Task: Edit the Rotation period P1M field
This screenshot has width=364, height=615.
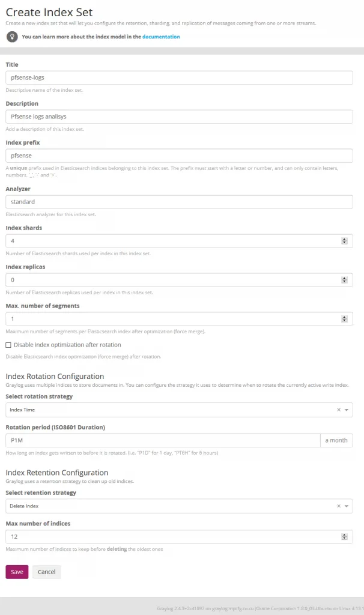Action: point(162,440)
